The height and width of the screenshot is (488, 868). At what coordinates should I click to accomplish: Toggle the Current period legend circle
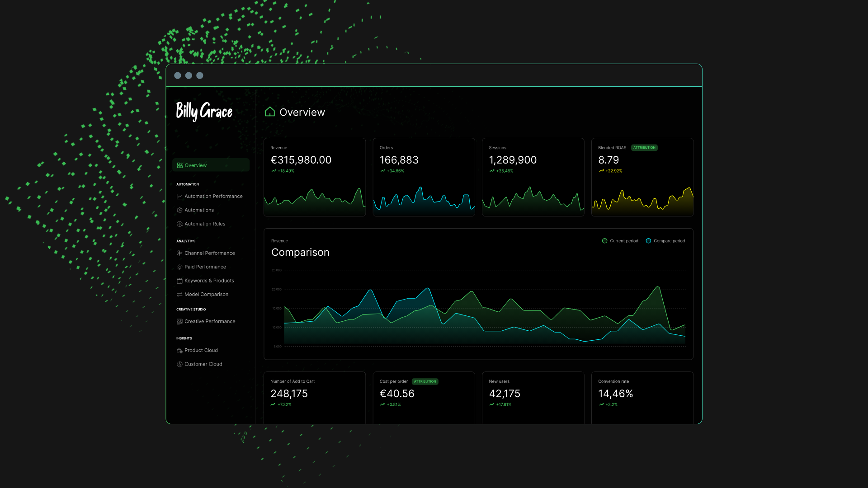(x=604, y=241)
